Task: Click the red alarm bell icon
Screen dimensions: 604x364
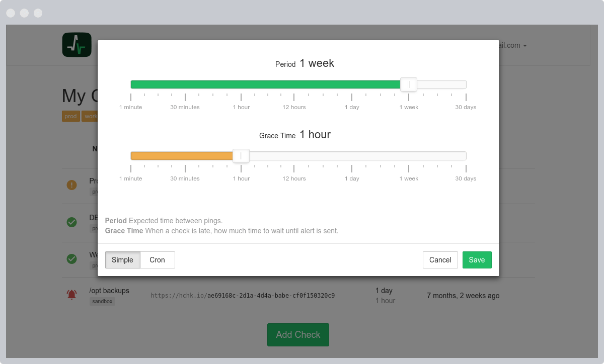Action: pos(72,295)
